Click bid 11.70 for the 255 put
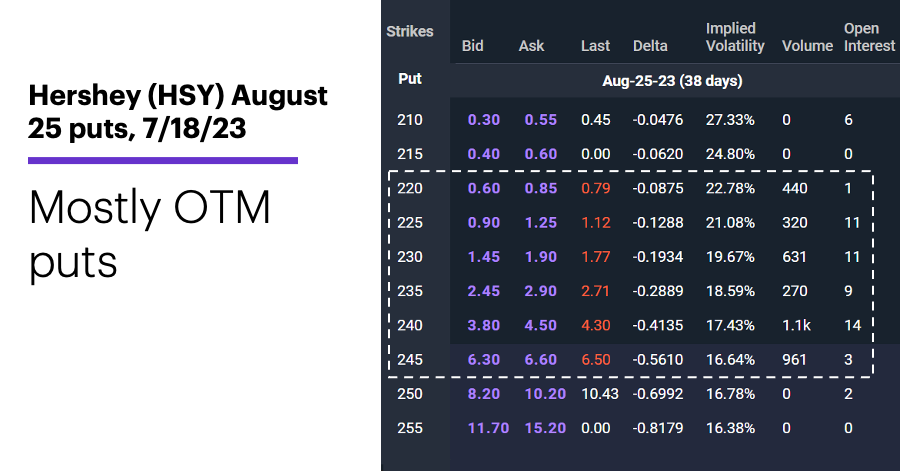The height and width of the screenshot is (471, 900). (488, 428)
